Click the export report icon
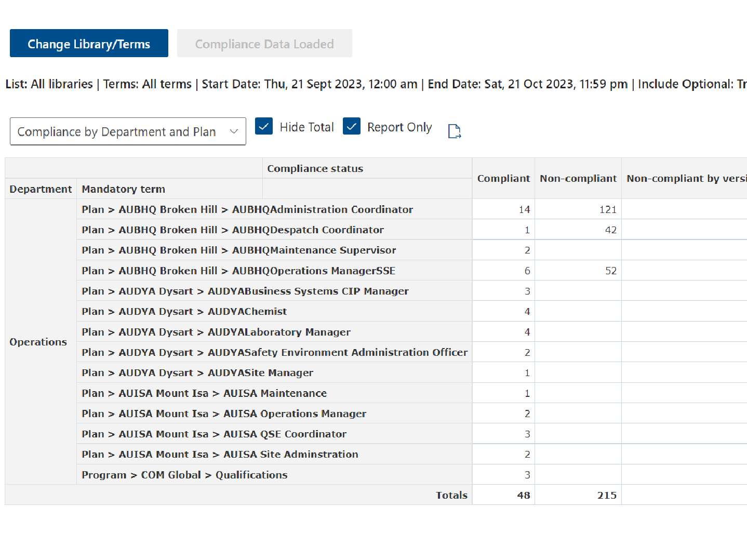 point(454,131)
